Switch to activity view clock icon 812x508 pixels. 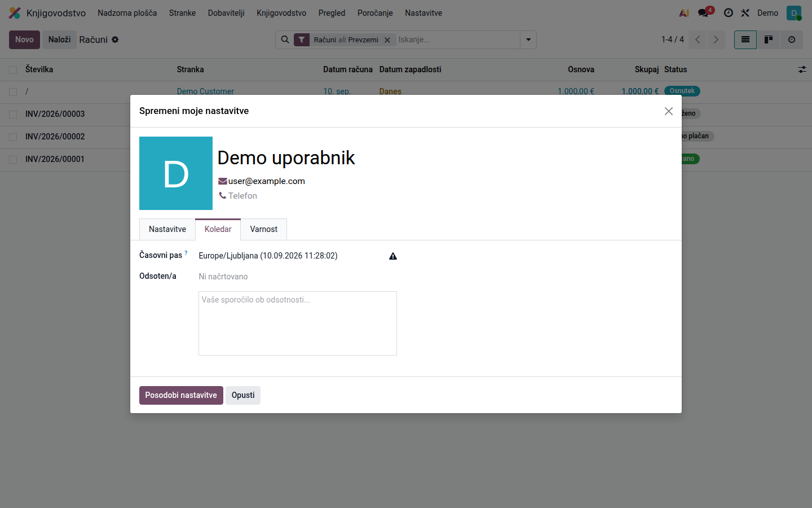click(792, 40)
